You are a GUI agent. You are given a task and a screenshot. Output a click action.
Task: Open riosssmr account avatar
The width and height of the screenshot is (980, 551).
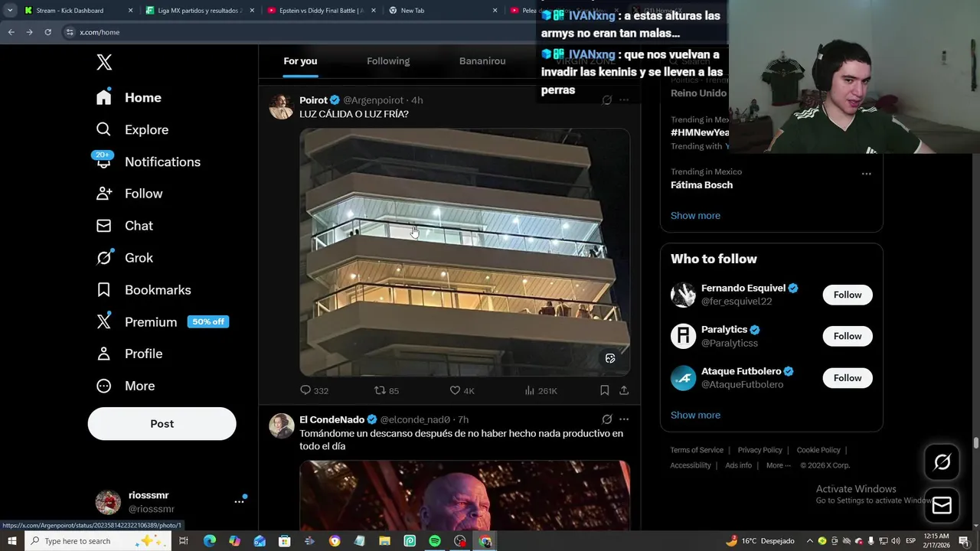point(108,502)
